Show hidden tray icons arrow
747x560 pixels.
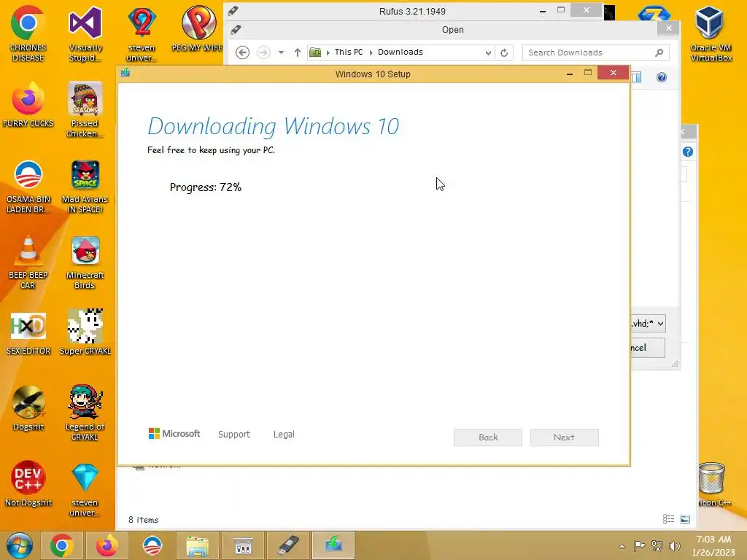pyautogui.click(x=622, y=546)
